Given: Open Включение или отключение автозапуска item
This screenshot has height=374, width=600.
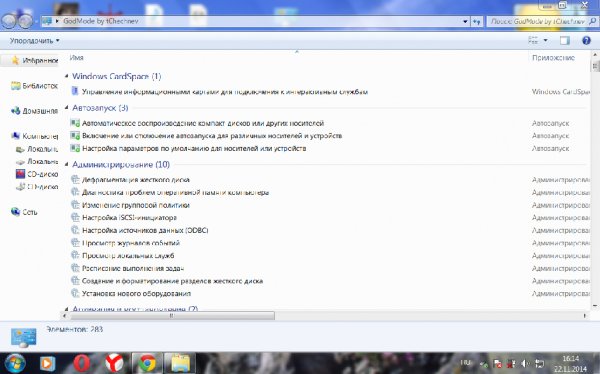Looking at the screenshot, I should (212, 136).
